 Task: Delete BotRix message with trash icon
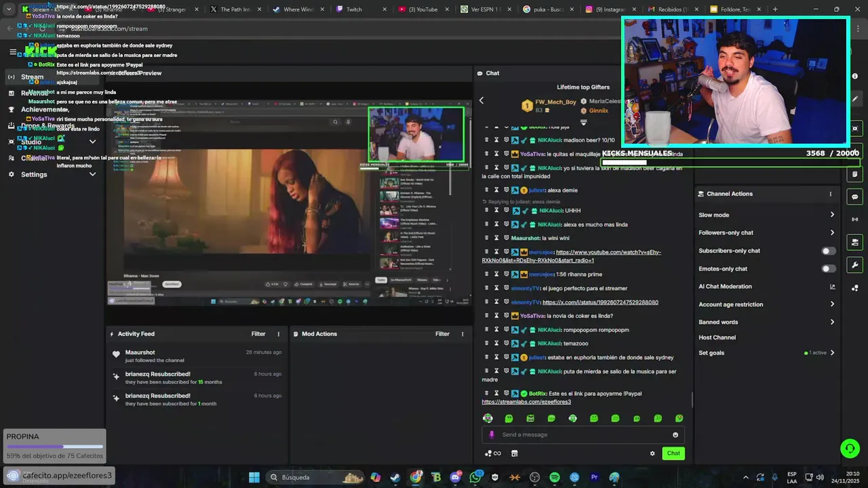[x=486, y=393]
